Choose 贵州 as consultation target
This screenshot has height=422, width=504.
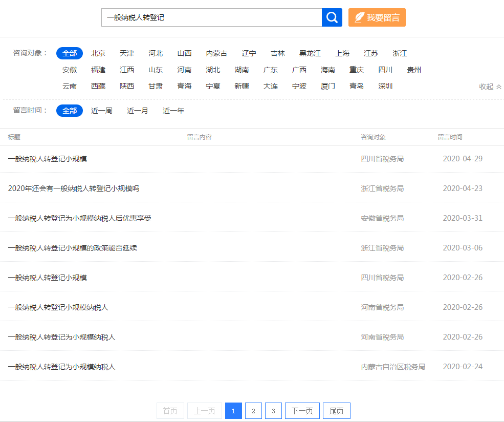click(414, 70)
